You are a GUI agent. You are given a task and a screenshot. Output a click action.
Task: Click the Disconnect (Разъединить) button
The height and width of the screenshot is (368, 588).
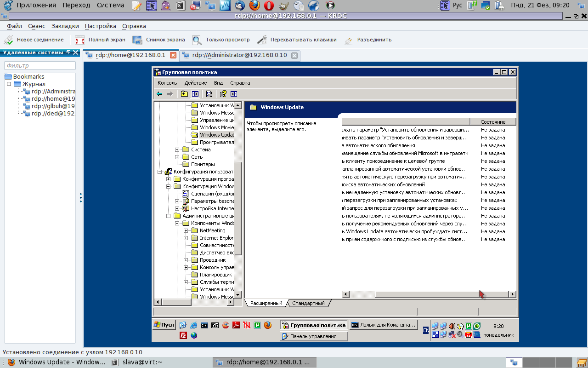coord(367,40)
